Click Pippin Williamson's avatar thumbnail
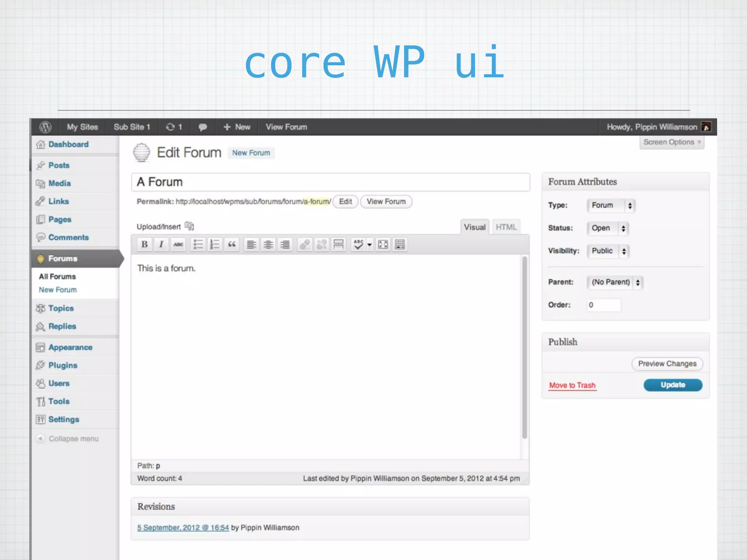This screenshot has height=560, width=747. point(706,127)
